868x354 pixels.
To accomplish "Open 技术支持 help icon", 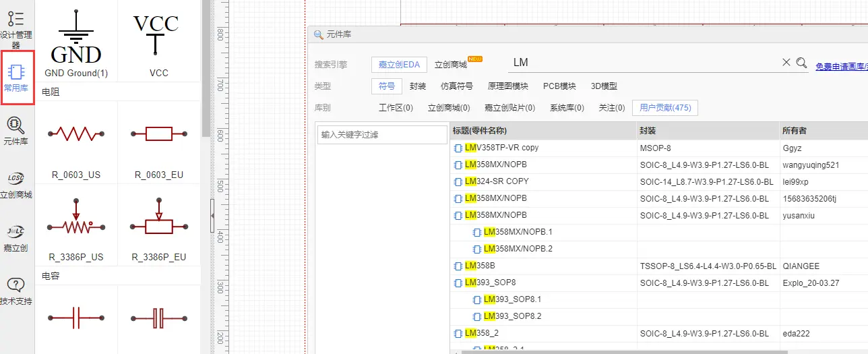I will 16,290.
